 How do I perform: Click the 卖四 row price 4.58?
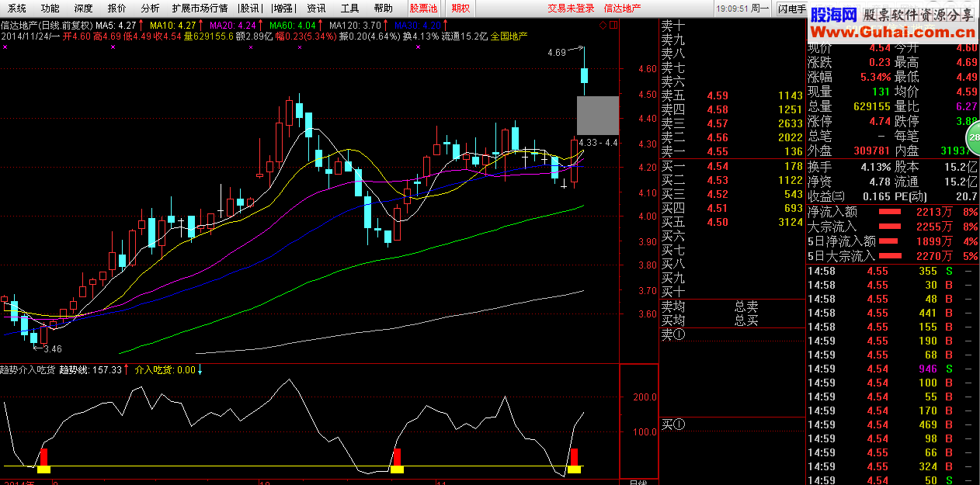pyautogui.click(x=718, y=109)
